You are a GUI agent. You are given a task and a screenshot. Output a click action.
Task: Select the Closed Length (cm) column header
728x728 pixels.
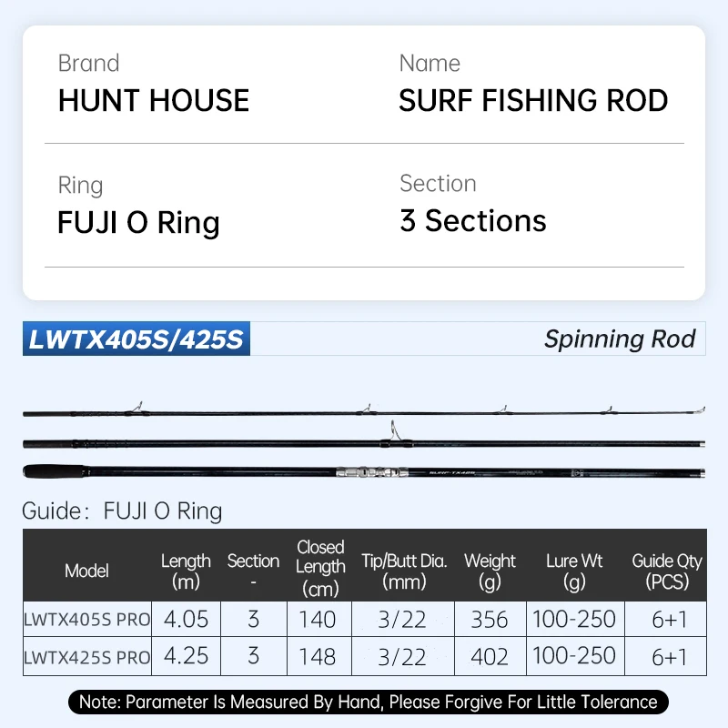[320, 568]
